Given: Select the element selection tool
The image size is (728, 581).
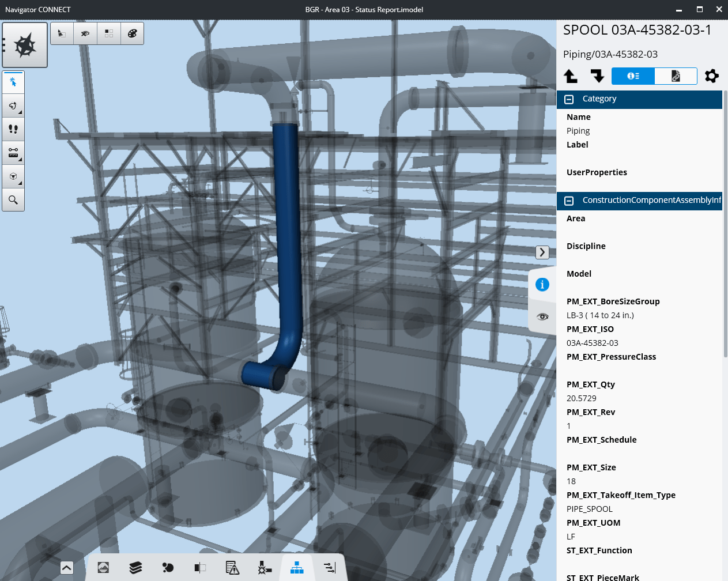Looking at the screenshot, I should [13, 81].
